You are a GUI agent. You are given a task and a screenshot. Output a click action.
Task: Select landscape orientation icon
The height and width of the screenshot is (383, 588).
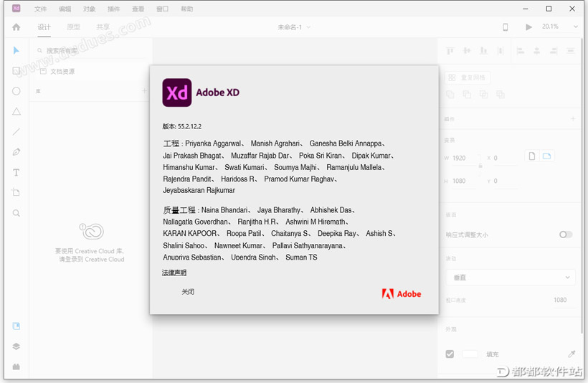(546, 156)
